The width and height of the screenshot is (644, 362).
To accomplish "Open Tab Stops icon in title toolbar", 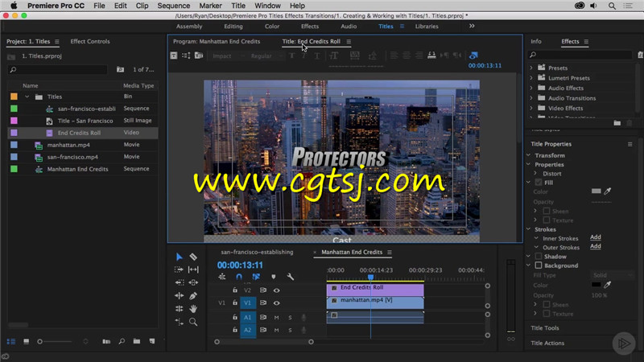I will (x=431, y=55).
